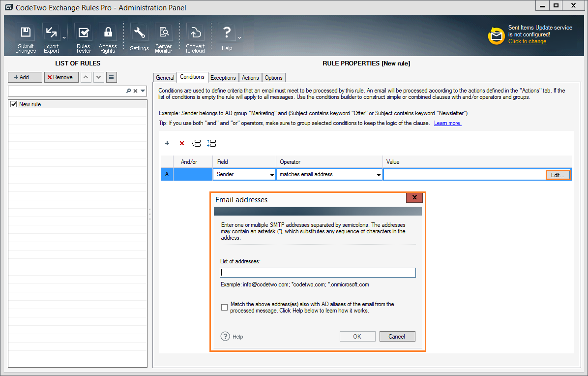Viewport: 588px width, 376px height.
Task: Switch to the Options tab
Action: tap(273, 78)
